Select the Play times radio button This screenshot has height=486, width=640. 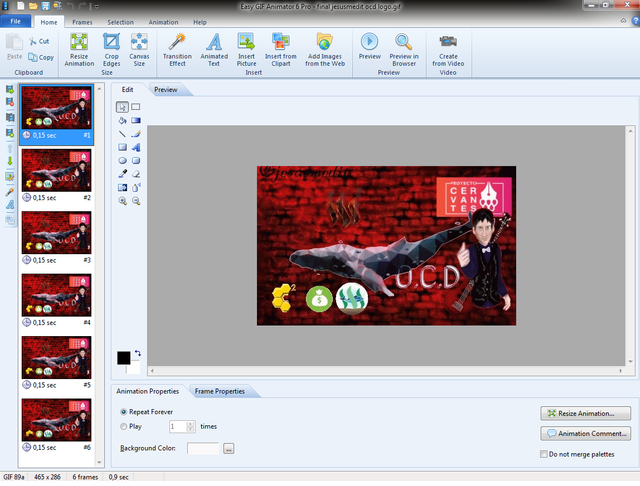point(123,426)
